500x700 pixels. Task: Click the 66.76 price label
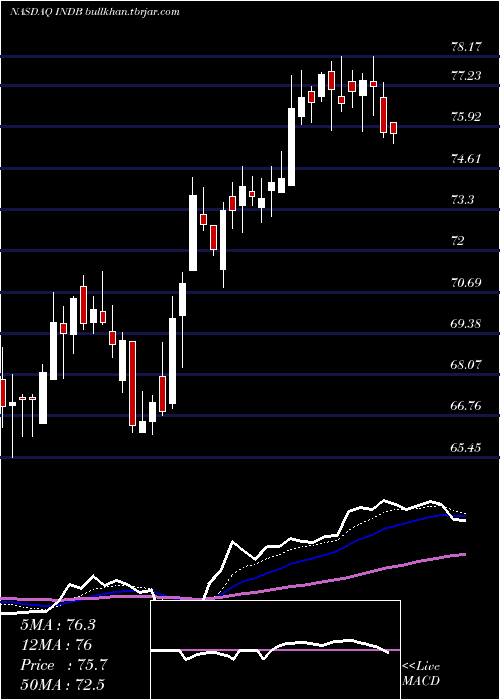click(x=466, y=406)
